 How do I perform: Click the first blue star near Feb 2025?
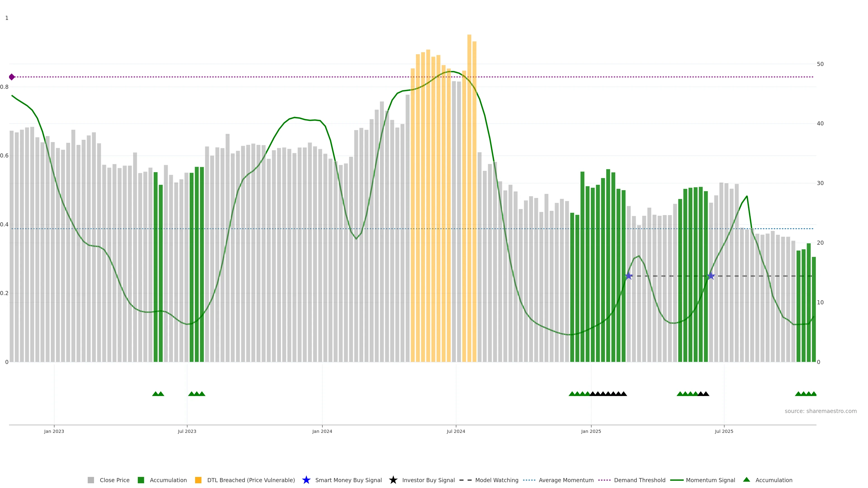pos(628,276)
